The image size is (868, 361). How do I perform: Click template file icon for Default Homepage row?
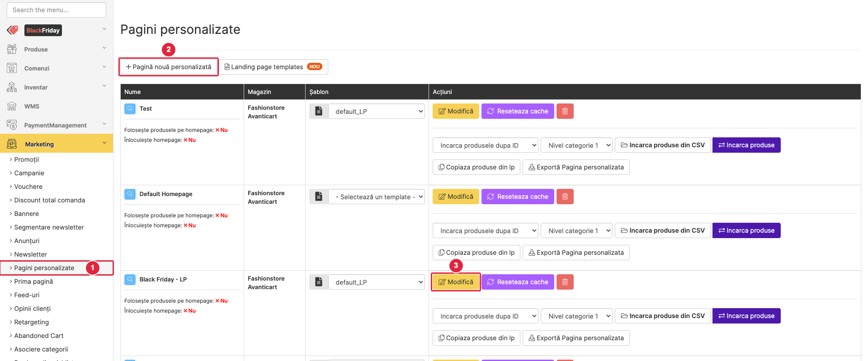[319, 197]
